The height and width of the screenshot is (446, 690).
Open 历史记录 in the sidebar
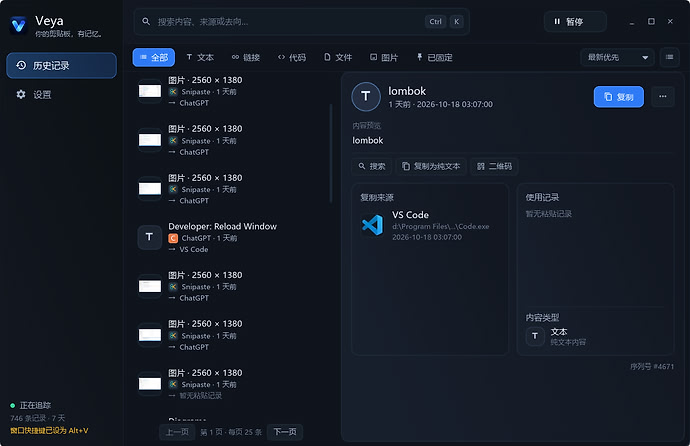tap(62, 66)
